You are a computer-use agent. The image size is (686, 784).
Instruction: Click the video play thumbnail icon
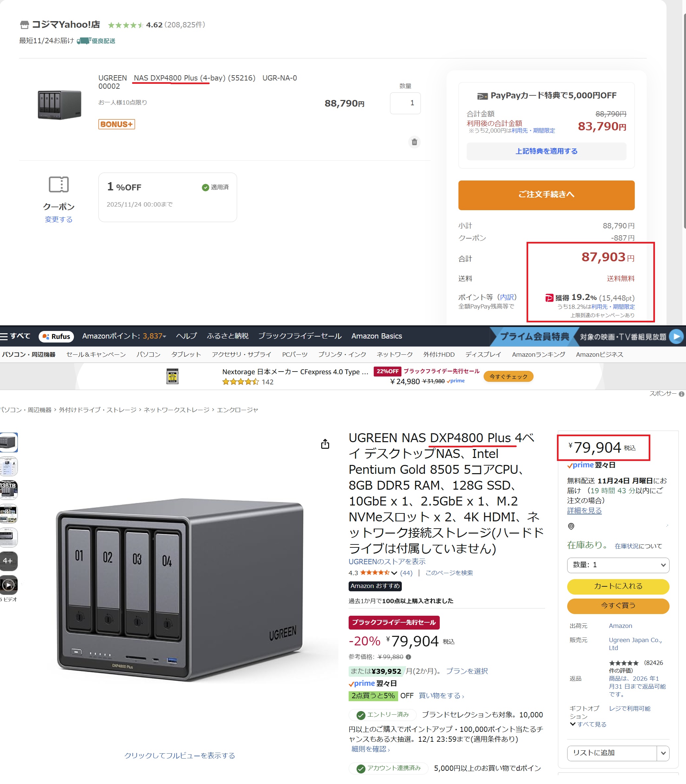click(x=9, y=585)
